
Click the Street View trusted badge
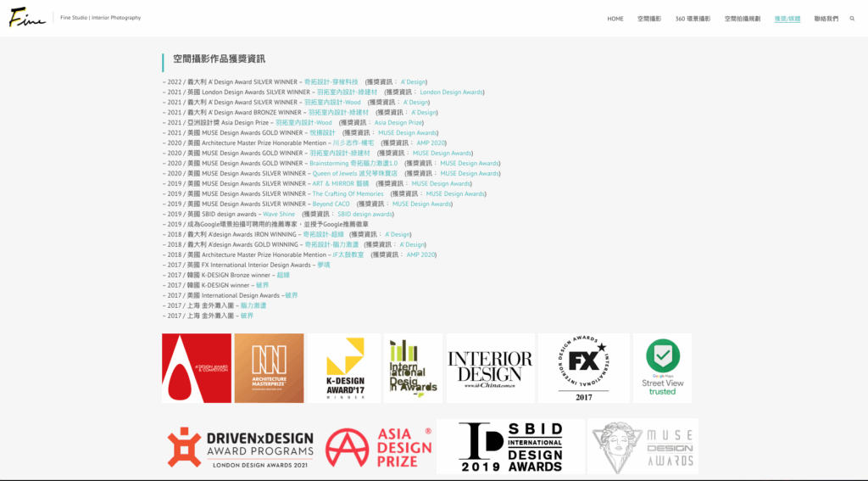(662, 368)
